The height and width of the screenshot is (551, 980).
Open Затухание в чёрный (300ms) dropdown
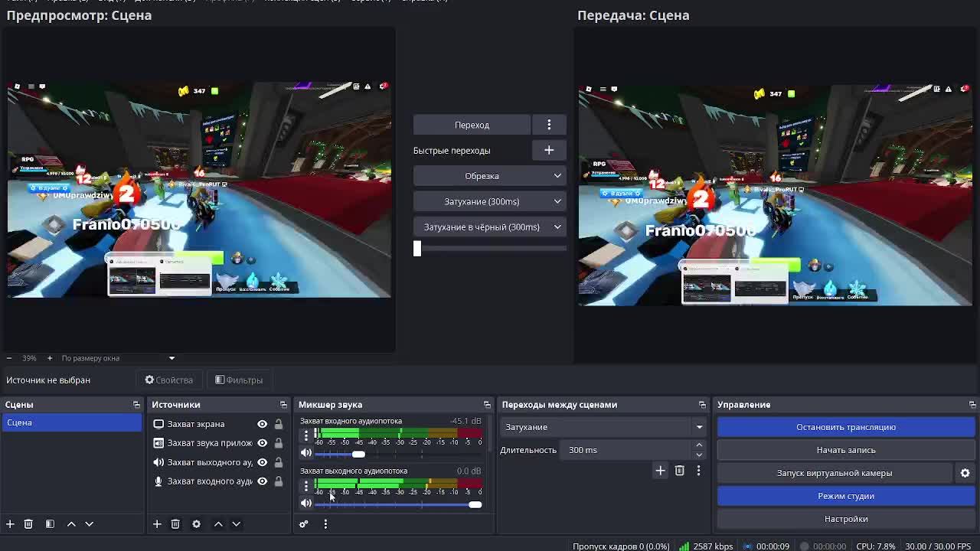[x=489, y=227]
